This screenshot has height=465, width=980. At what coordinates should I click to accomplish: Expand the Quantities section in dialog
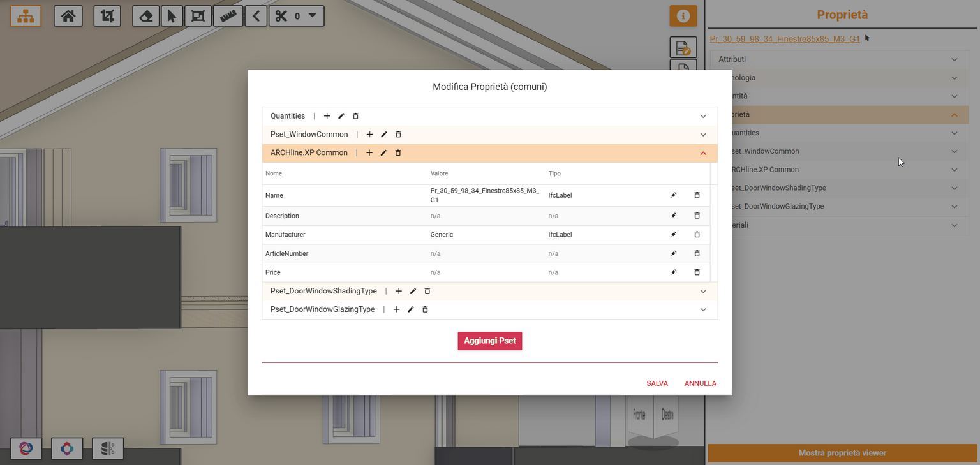(x=703, y=116)
